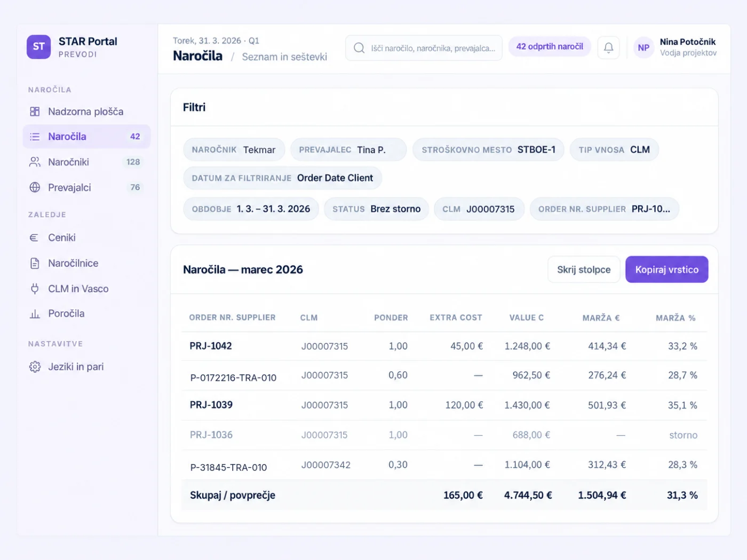Click Skrij stolpce button

coord(584,269)
